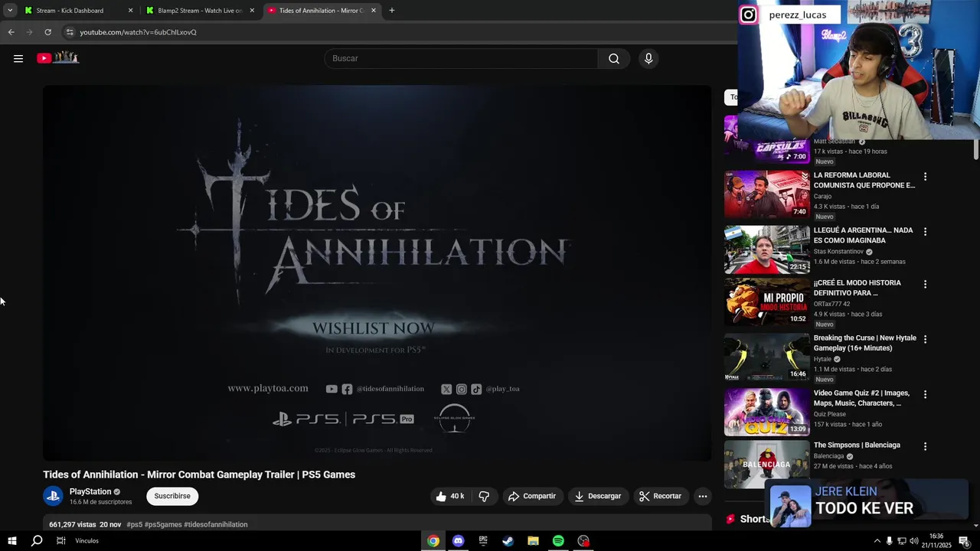Click the taskbar clock showing 16:36

coord(938,541)
